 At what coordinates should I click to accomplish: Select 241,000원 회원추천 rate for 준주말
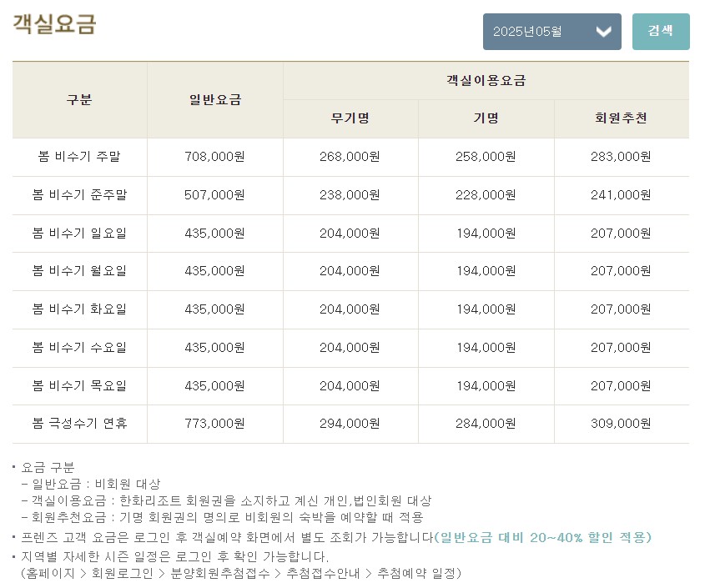point(621,194)
